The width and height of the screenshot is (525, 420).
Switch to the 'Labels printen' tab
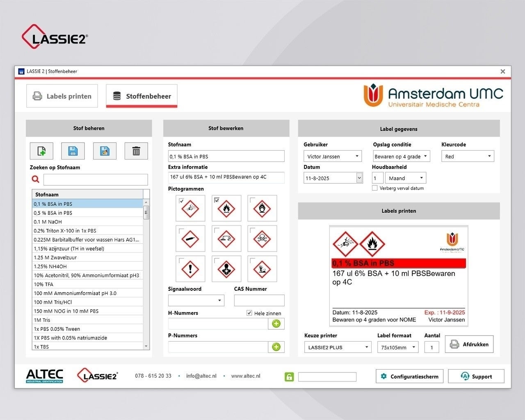click(62, 96)
